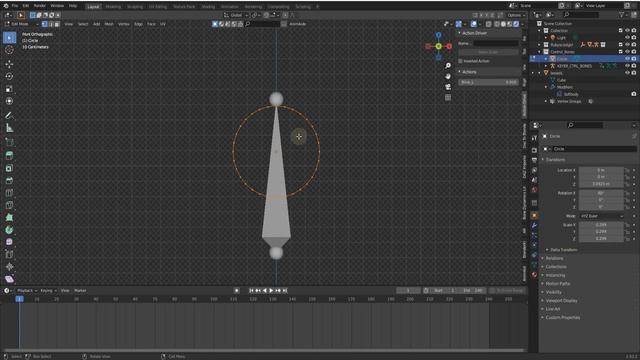Disable render for Softbody modifier
Screen dimensions: 640x360
click(x=633, y=94)
